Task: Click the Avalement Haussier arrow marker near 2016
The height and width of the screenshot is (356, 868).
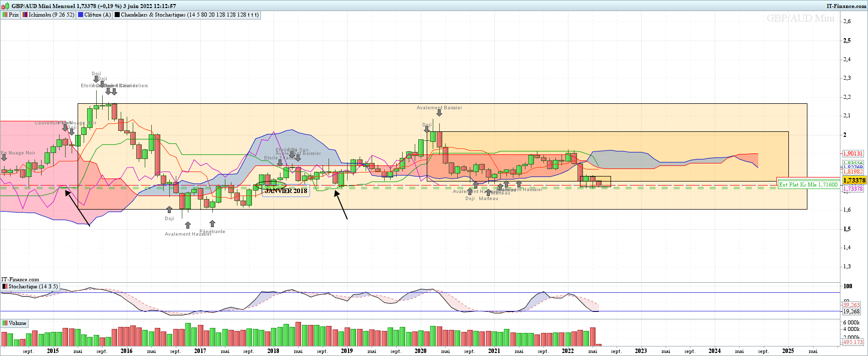Action: click(x=188, y=226)
